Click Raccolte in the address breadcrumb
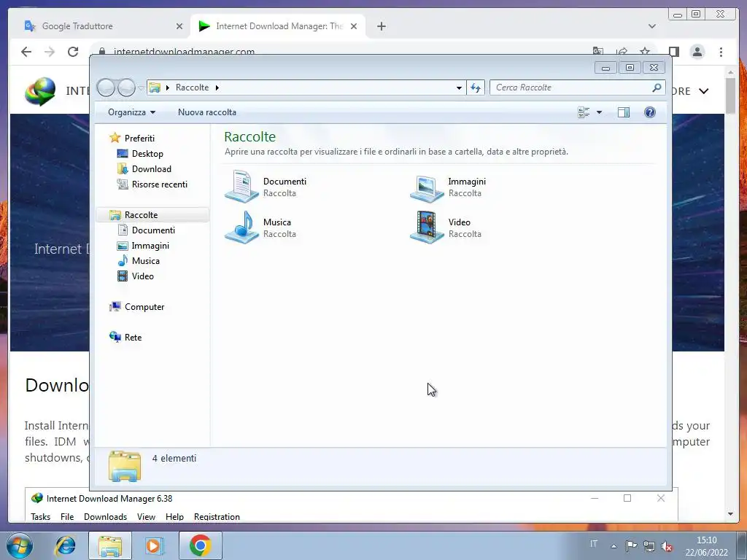This screenshot has width=747, height=560. [x=192, y=87]
